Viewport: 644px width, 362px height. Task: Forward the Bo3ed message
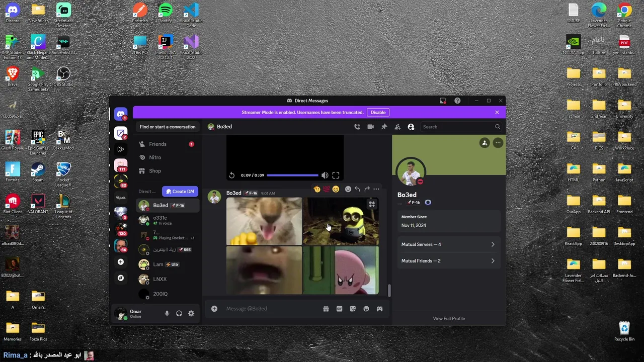pos(367,189)
